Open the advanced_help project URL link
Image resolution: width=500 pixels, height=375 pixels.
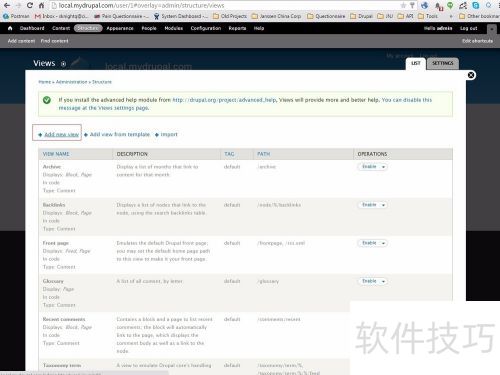pos(224,100)
